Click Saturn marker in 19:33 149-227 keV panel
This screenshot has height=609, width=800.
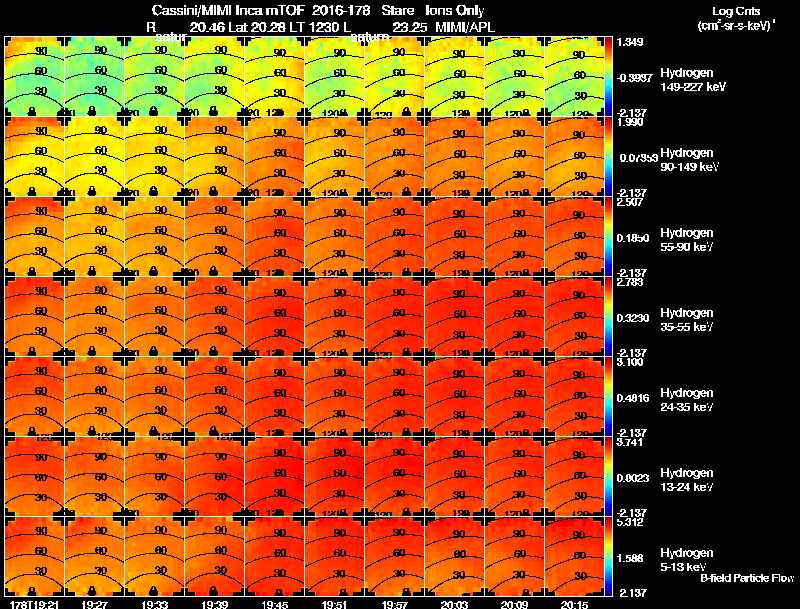153,111
